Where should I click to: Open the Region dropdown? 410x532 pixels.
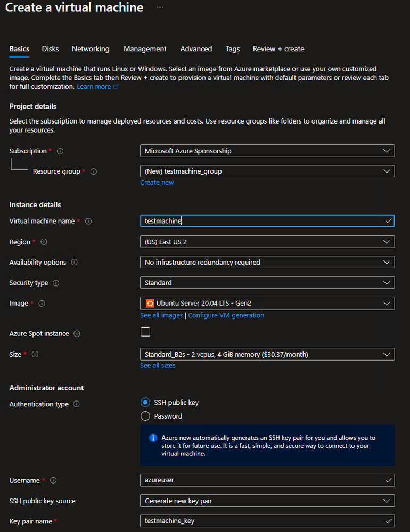pos(267,242)
